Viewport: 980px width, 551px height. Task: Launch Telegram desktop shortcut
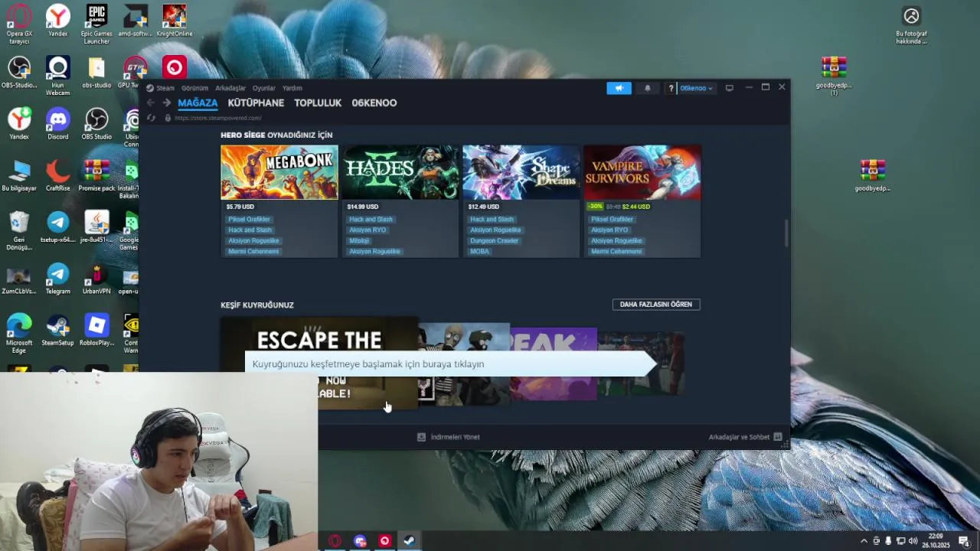57,279
